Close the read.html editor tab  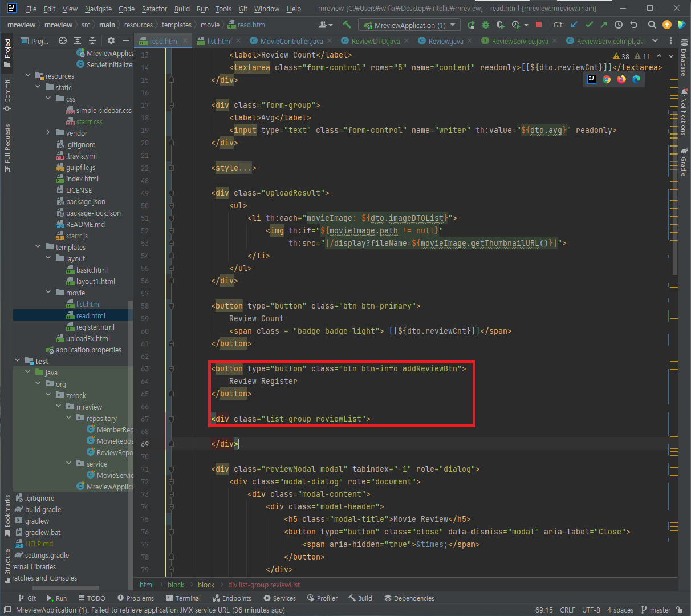pyautogui.click(x=185, y=41)
